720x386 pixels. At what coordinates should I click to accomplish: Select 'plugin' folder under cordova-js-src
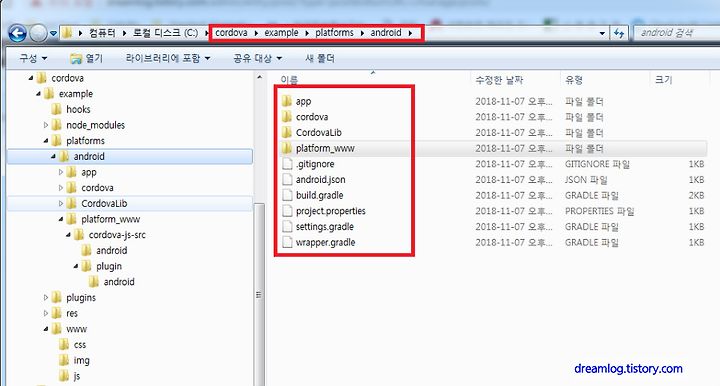(101, 266)
